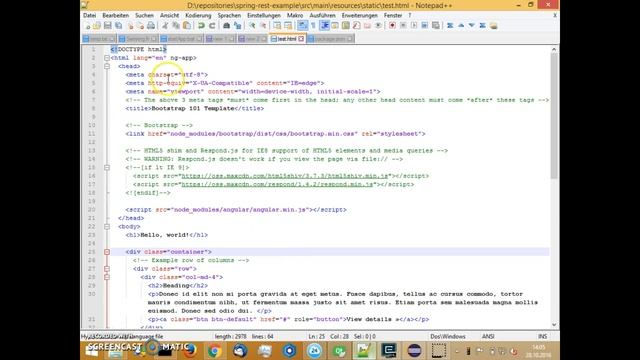The height and width of the screenshot is (360, 640).
Task: Save the current file via toolbar
Action: [x=108, y=26]
